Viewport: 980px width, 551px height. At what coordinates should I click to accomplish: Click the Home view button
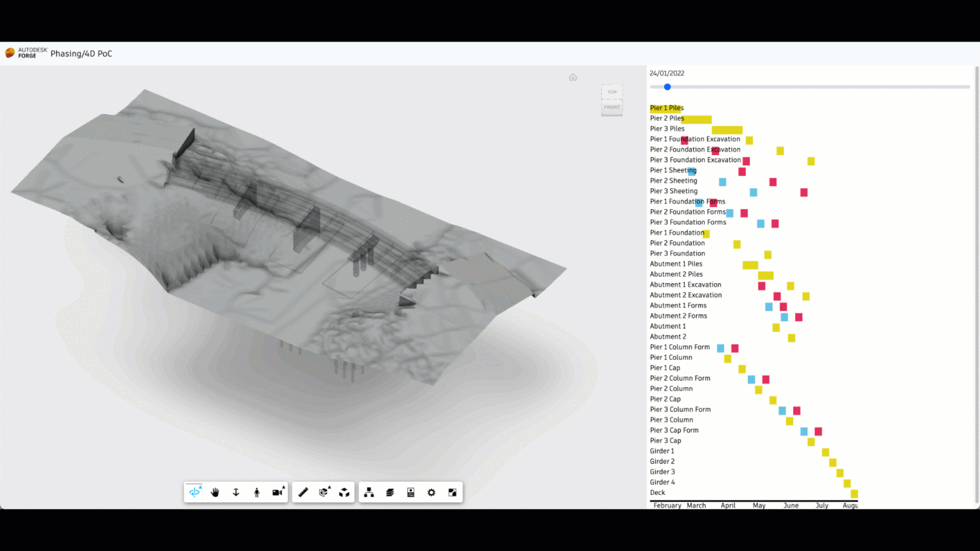pyautogui.click(x=573, y=77)
